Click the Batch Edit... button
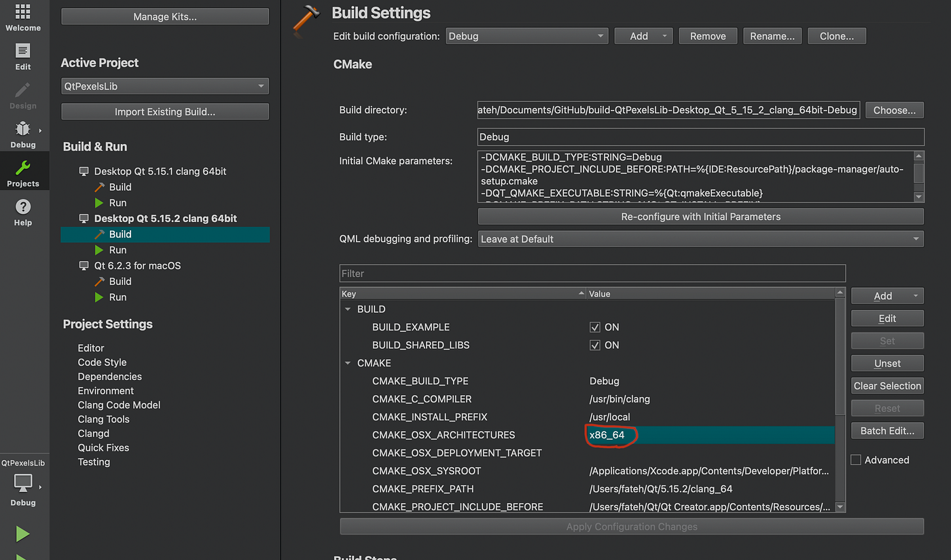 click(886, 431)
